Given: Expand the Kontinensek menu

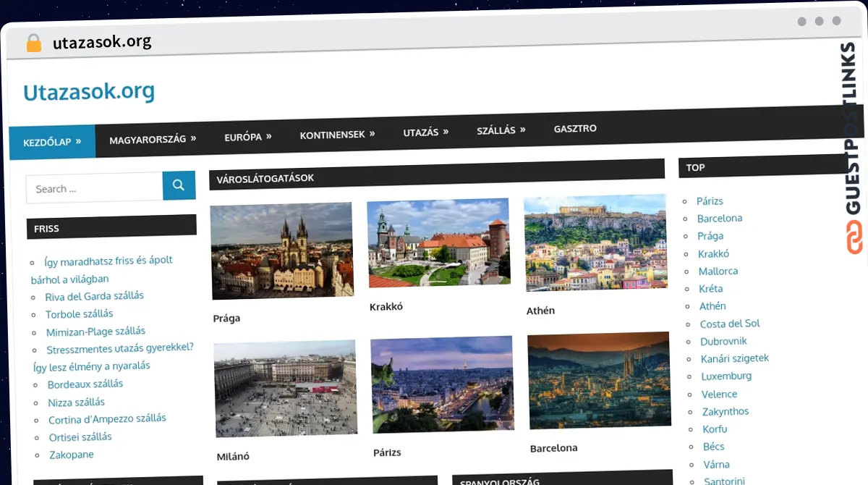Looking at the screenshot, I should (337, 134).
